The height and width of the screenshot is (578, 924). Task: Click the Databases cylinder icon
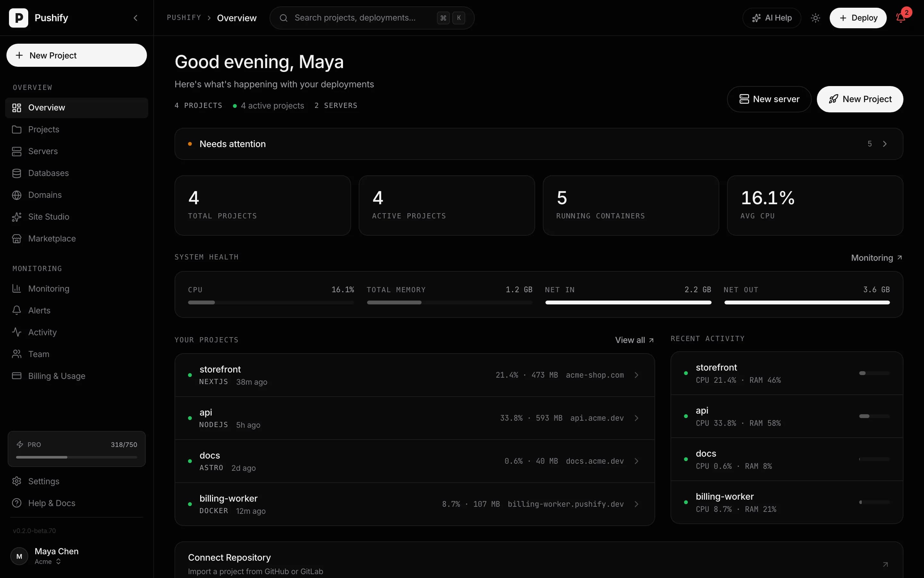click(x=16, y=173)
